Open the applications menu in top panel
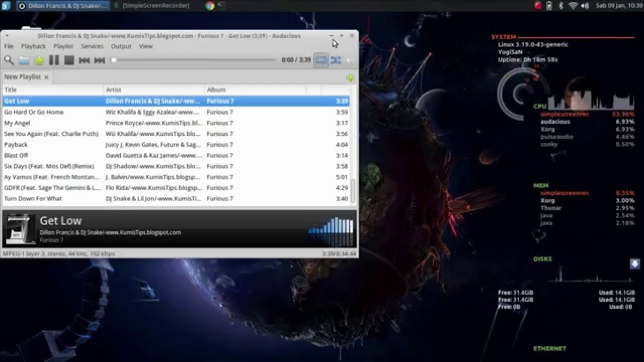The width and height of the screenshot is (644, 362). point(6,6)
